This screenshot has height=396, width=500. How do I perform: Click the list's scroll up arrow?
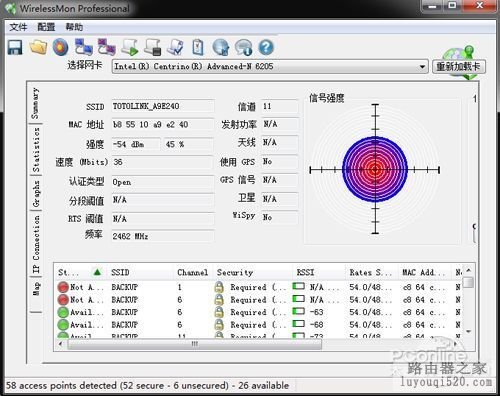[468, 271]
